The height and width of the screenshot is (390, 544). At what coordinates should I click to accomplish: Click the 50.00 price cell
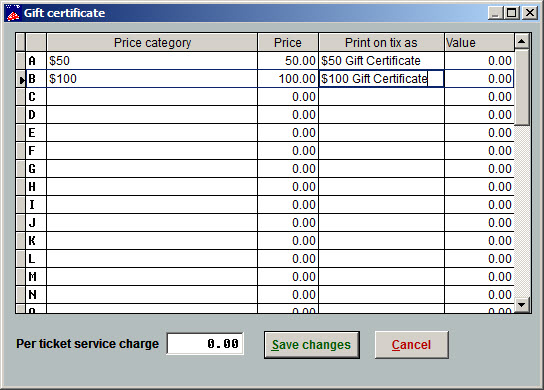[288, 61]
